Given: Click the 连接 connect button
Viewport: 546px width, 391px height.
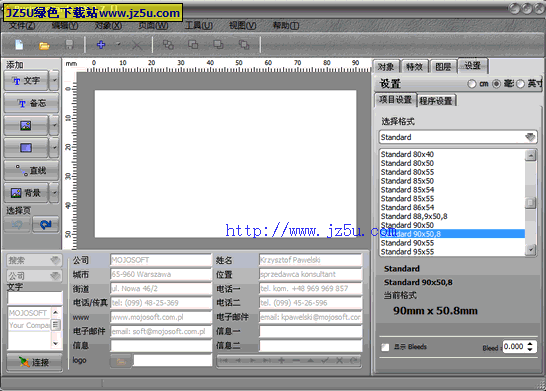Looking at the screenshot, I should (34, 362).
